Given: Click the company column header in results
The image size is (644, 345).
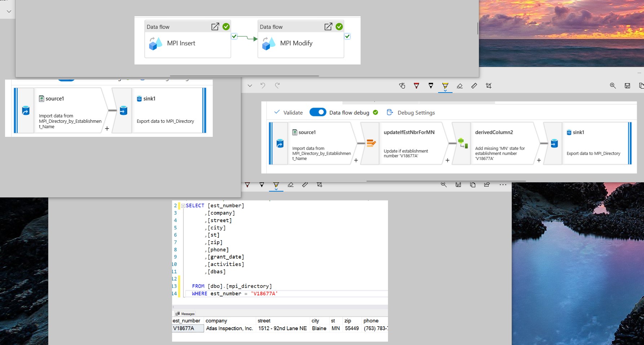Looking at the screenshot, I should pyautogui.click(x=216, y=321).
